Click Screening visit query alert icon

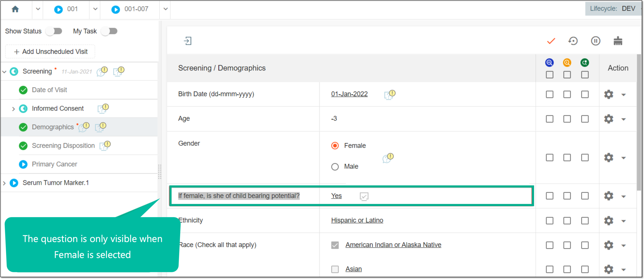click(118, 71)
